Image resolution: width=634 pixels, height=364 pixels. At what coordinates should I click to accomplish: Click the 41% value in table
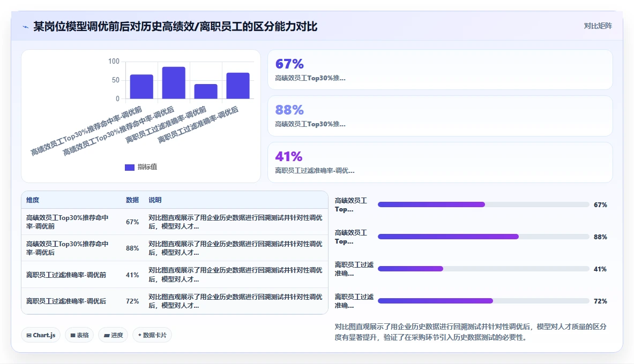(132, 275)
